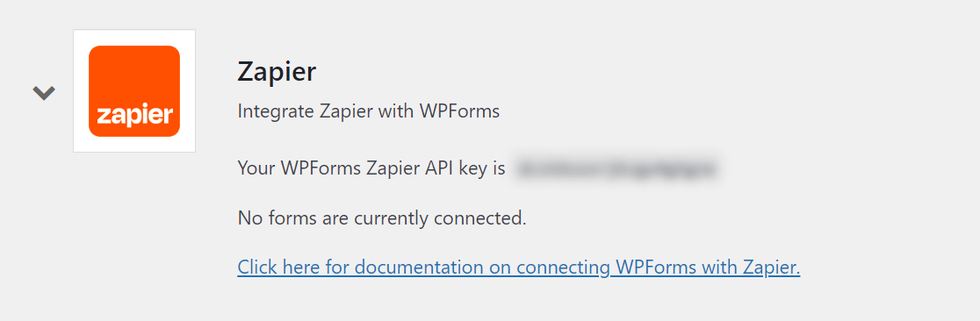980x321 pixels.
Task: Select the word "WPForms" in description line
Action: [459, 112]
